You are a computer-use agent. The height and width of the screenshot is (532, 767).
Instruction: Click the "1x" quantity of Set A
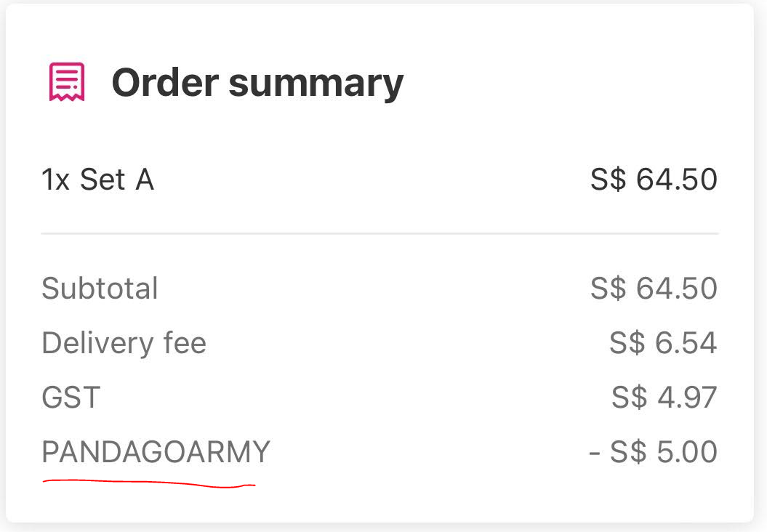point(56,180)
